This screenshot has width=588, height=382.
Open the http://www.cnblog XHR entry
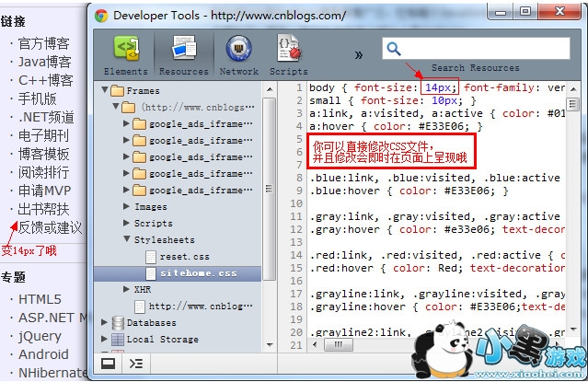click(x=201, y=307)
